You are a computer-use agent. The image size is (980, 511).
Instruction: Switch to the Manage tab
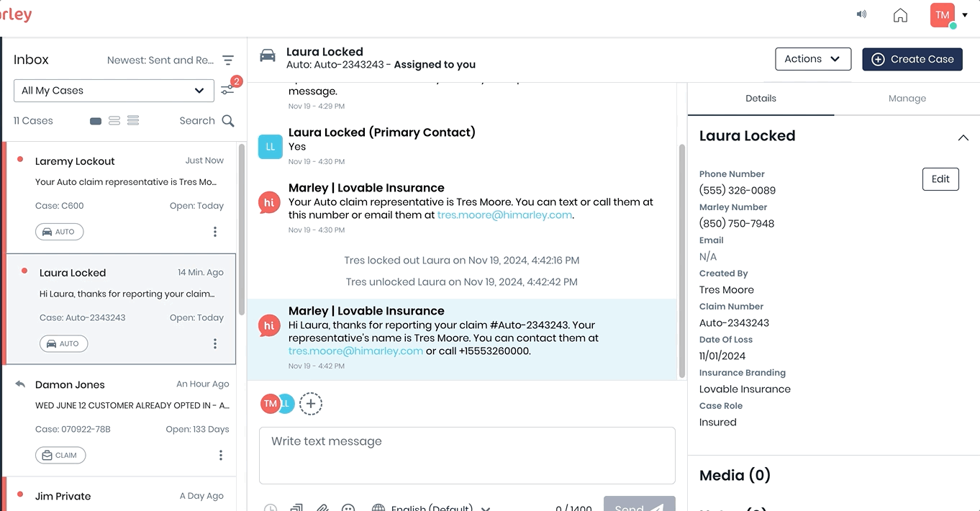tap(907, 99)
